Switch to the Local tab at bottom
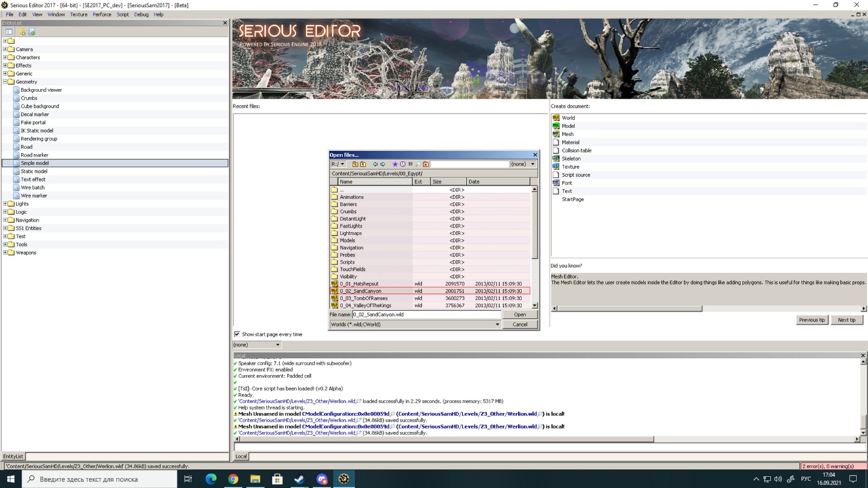This screenshot has height=488, width=868. [241, 456]
